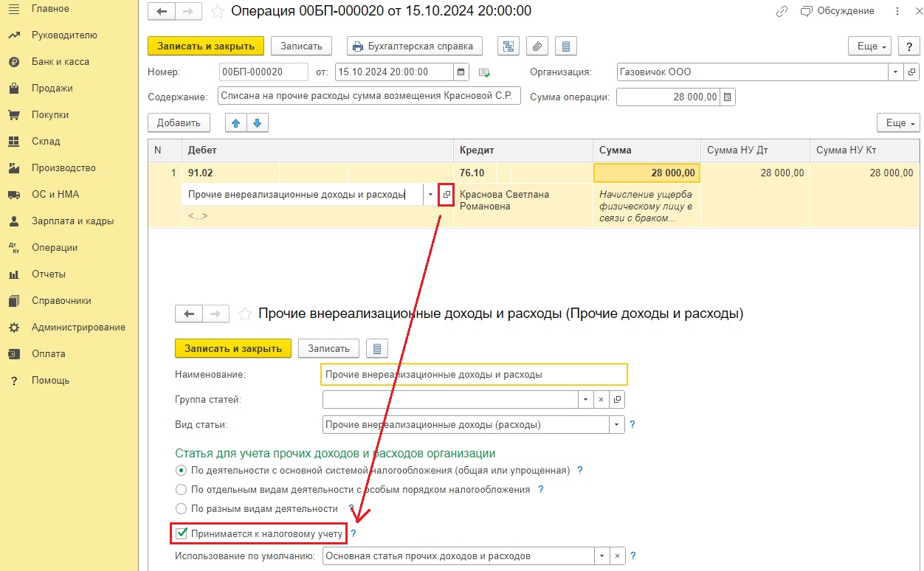Click Записать и закрыть in the article form

[233, 348]
